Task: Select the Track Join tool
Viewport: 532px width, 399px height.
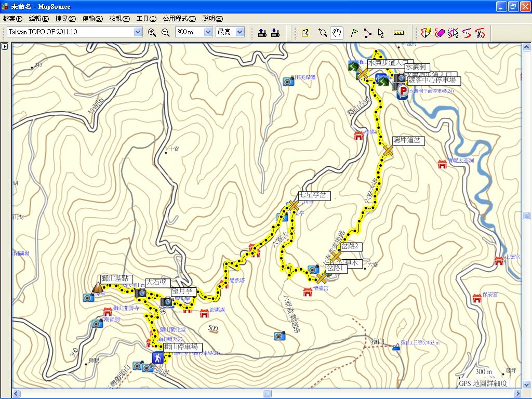Action: [467, 33]
